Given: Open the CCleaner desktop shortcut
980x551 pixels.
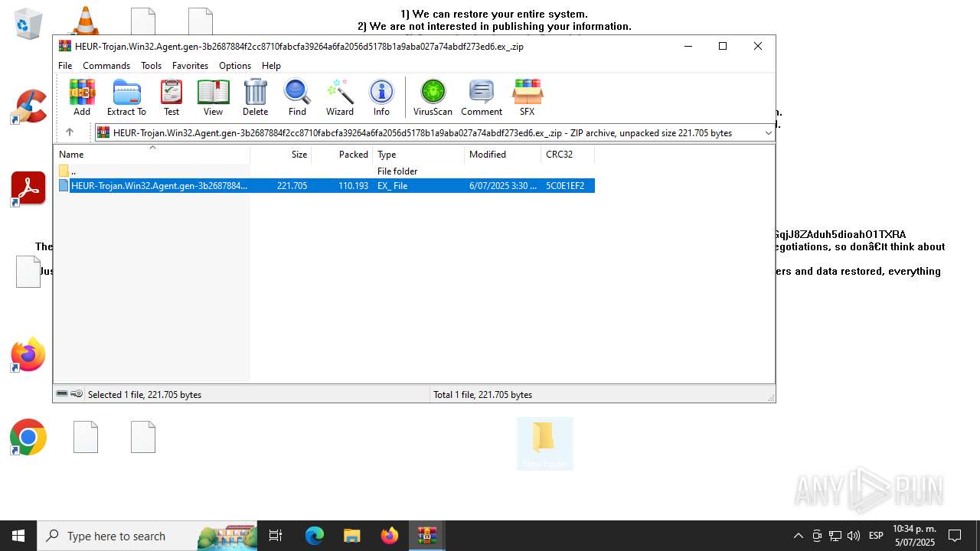Looking at the screenshot, I should (x=28, y=106).
